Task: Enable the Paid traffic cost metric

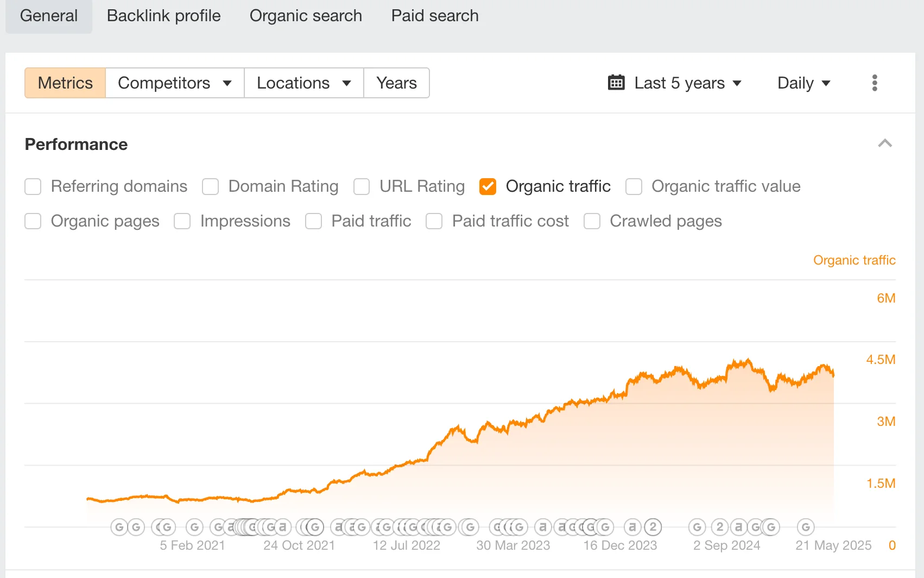Action: [x=434, y=221]
